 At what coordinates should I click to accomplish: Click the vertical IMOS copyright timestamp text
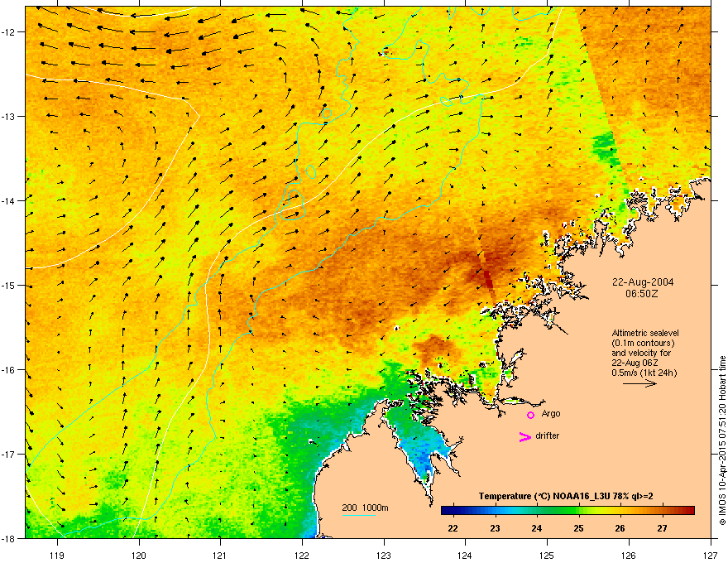(722, 440)
